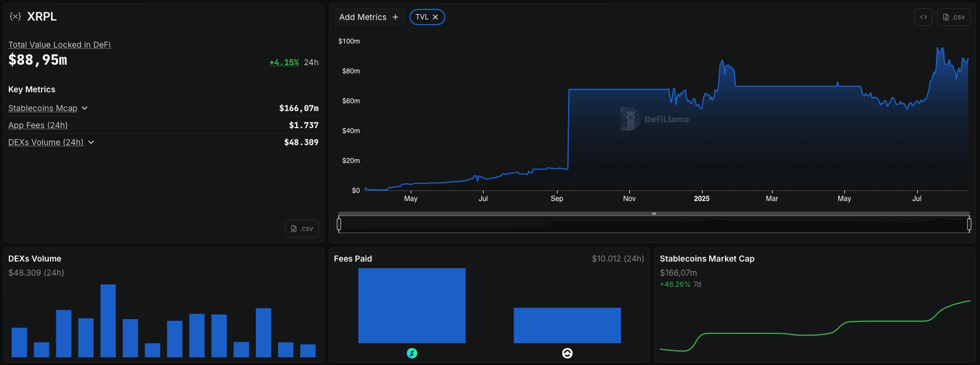Click the $166,07m value under Stablecoins Market Cap
This screenshot has height=365, width=980.
[x=679, y=273]
